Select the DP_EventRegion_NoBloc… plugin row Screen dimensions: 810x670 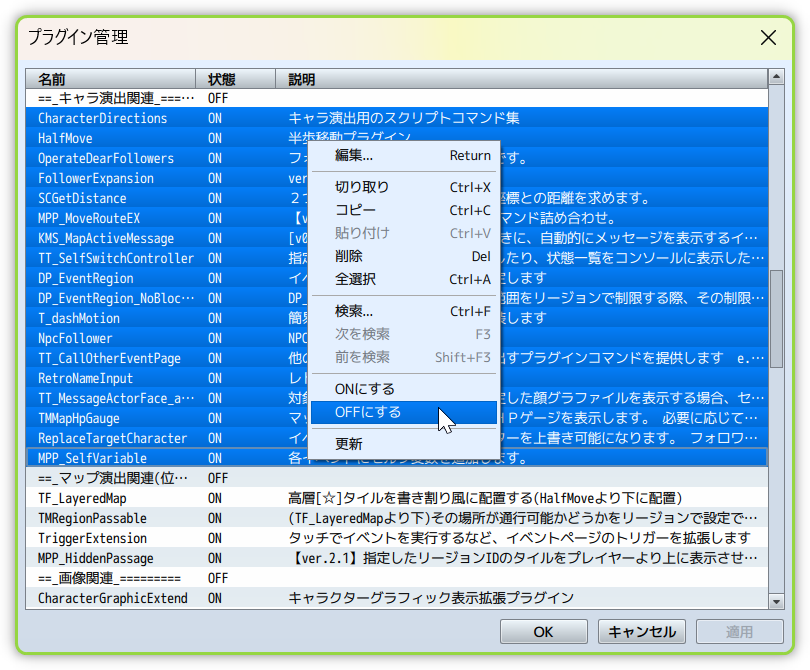tap(397, 299)
